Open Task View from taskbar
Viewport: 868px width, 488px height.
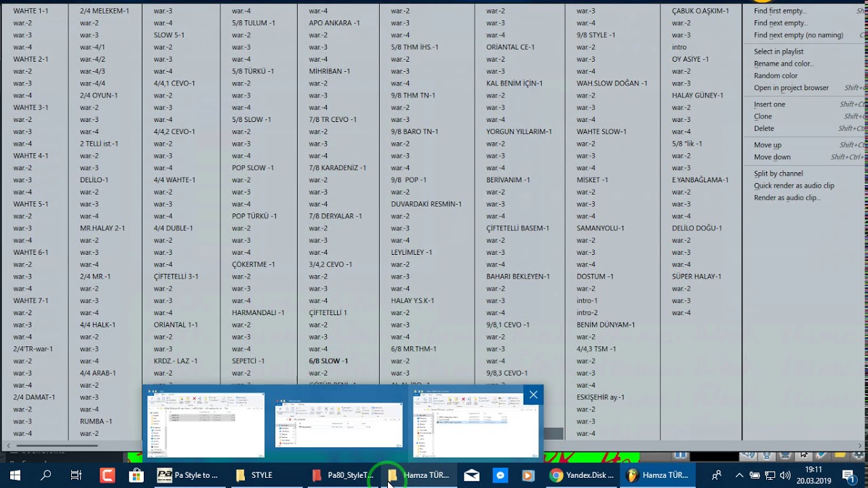pyautogui.click(x=76, y=475)
